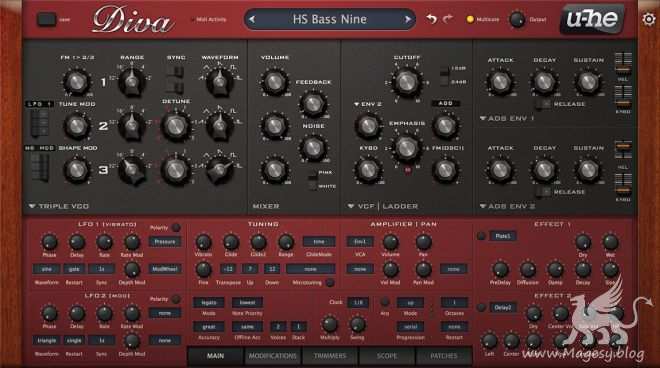Click the oscillator 3 Range rotary switch
Image resolution: width=660 pixels, height=368 pixels.
tap(133, 169)
